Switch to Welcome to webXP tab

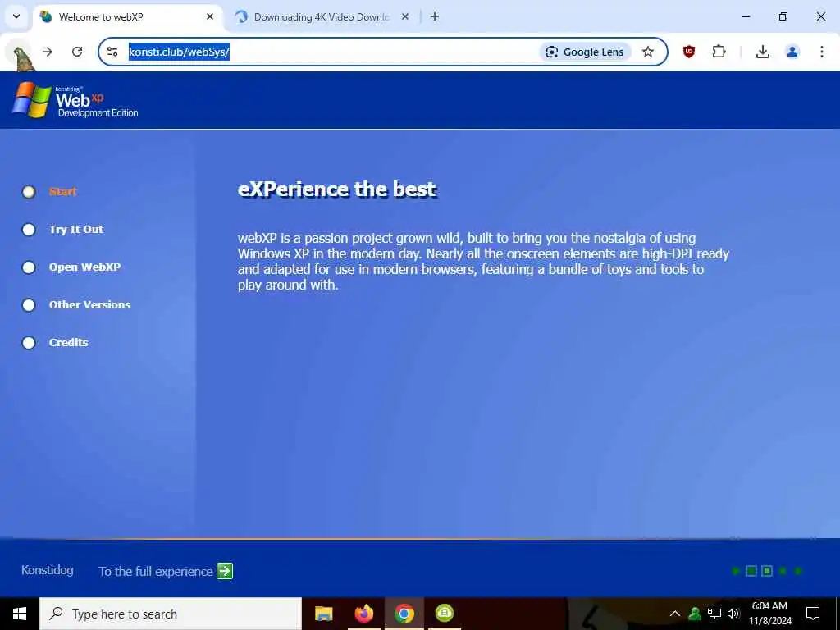[x=128, y=16]
